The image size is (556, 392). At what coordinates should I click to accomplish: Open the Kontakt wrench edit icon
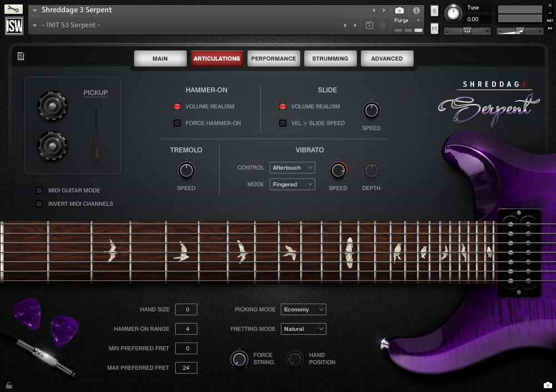(x=13, y=8)
